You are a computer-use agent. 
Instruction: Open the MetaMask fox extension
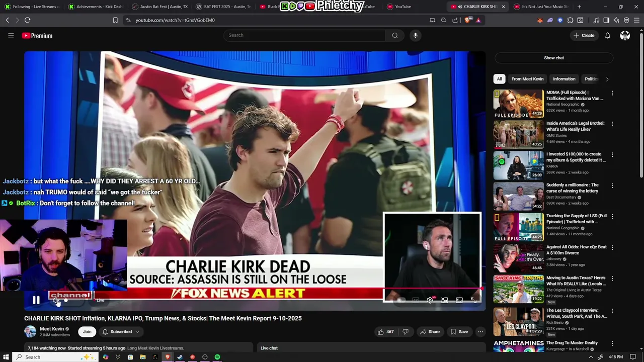[x=540, y=20]
